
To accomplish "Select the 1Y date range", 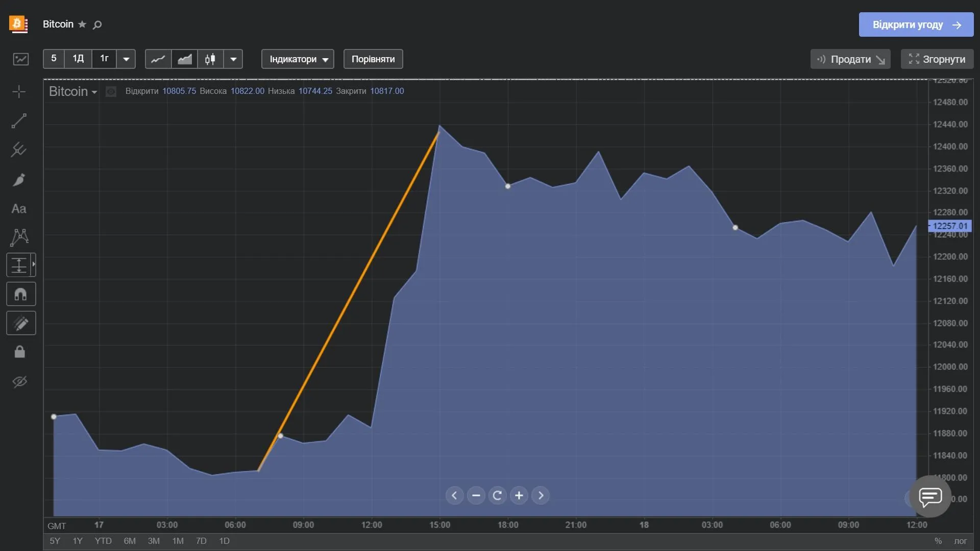I will (x=78, y=541).
